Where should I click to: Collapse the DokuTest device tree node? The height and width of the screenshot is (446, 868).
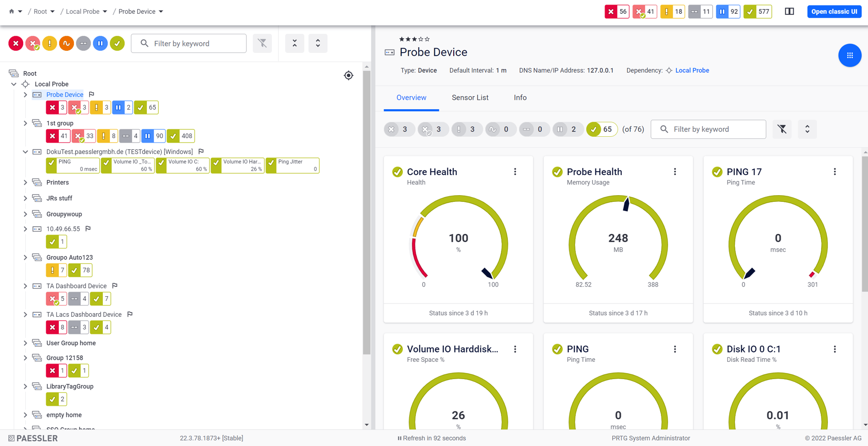(x=25, y=152)
